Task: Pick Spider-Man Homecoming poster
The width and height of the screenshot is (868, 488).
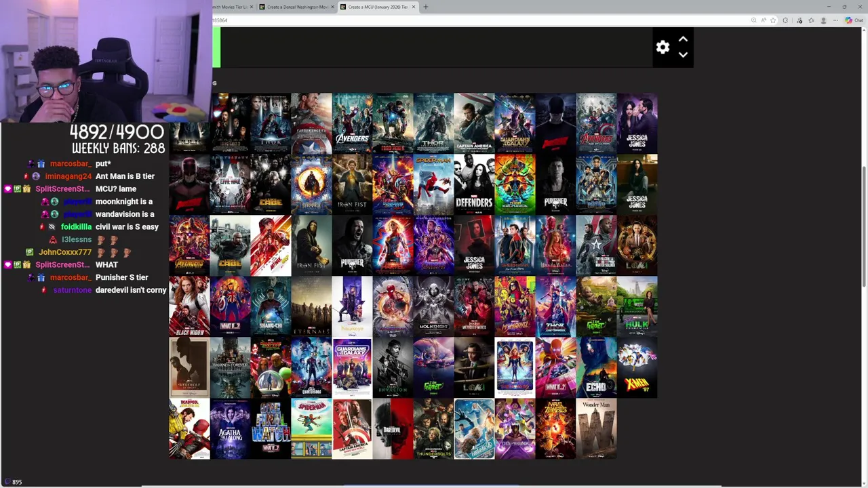Action: click(x=433, y=184)
